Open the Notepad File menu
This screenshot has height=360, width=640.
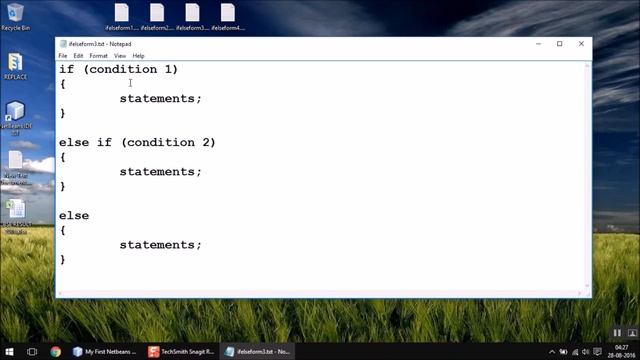coord(63,56)
